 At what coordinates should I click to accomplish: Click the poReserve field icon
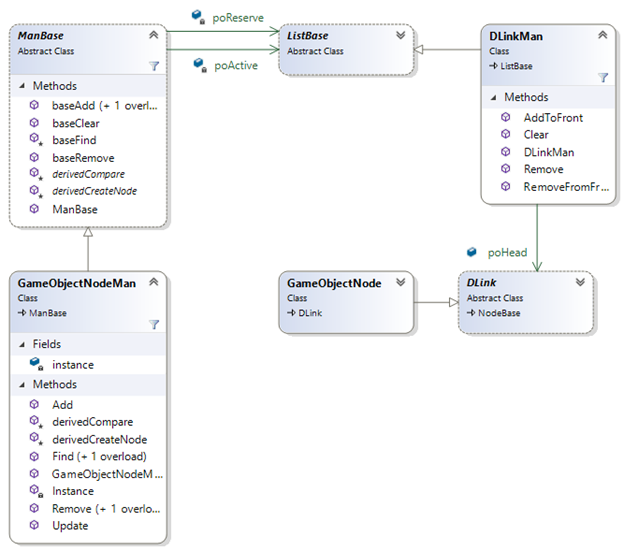pos(199,15)
